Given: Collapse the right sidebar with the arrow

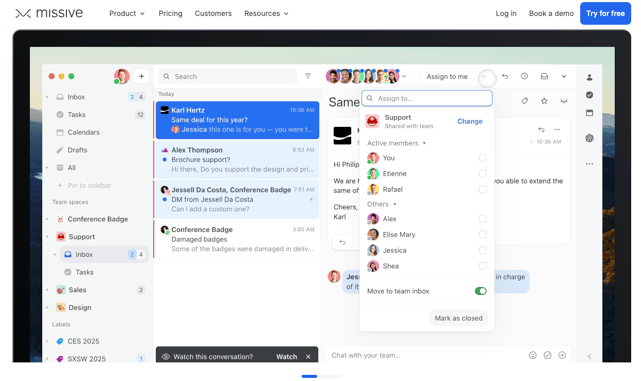Looking at the screenshot, I should 589,356.
